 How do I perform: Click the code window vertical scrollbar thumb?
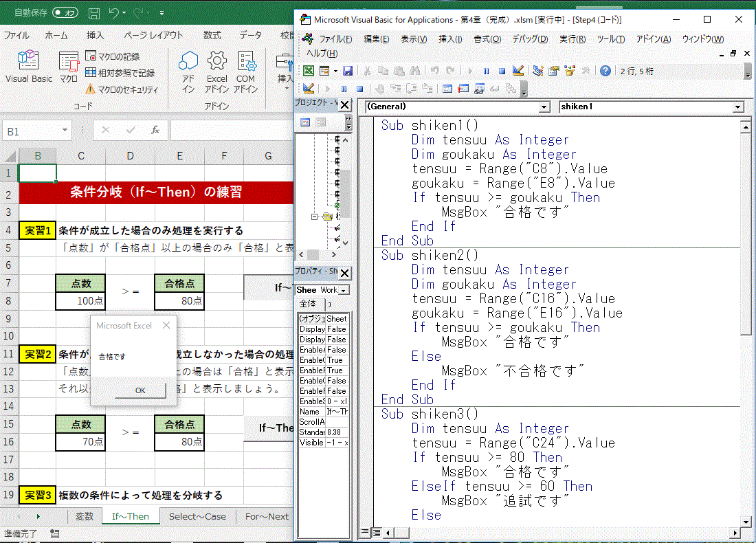[746, 234]
